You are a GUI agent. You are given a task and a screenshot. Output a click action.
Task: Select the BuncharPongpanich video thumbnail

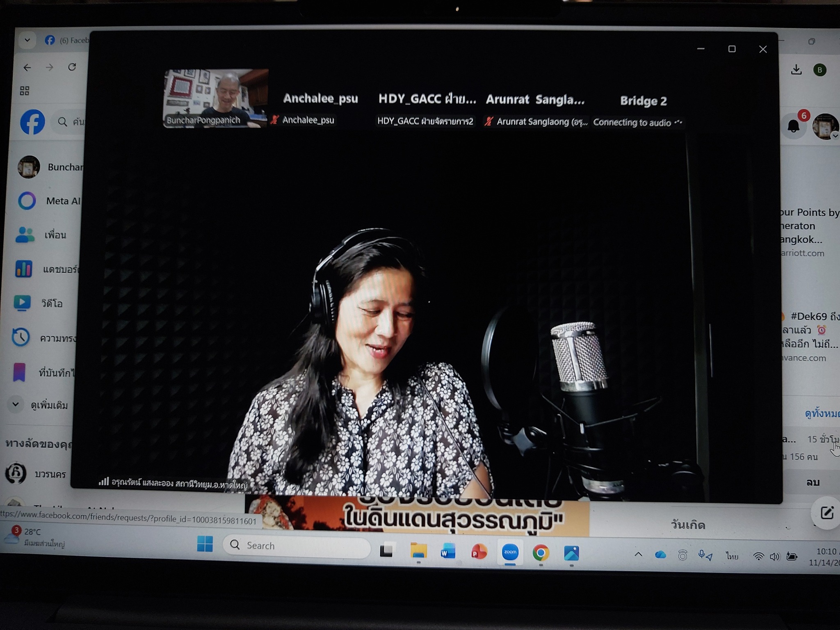(x=215, y=98)
